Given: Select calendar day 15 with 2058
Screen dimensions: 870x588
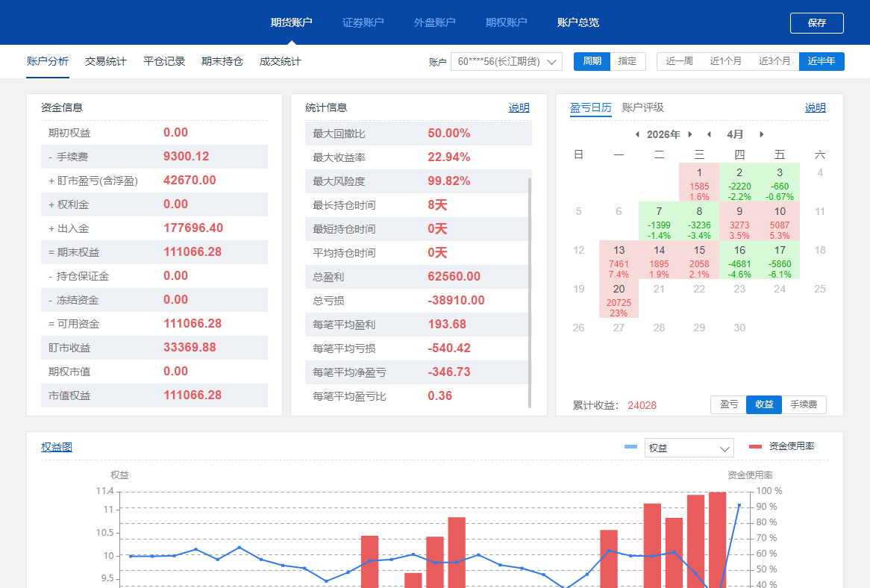Looking at the screenshot, I should pos(699,260).
